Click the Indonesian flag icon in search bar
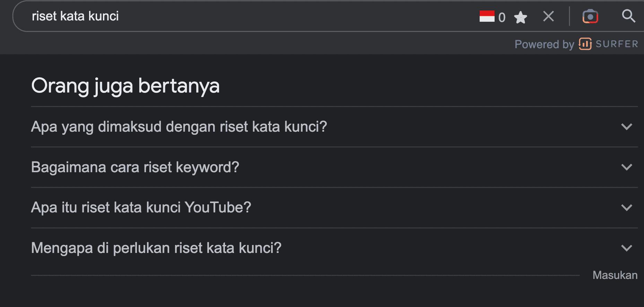644x307 pixels. coord(487,16)
